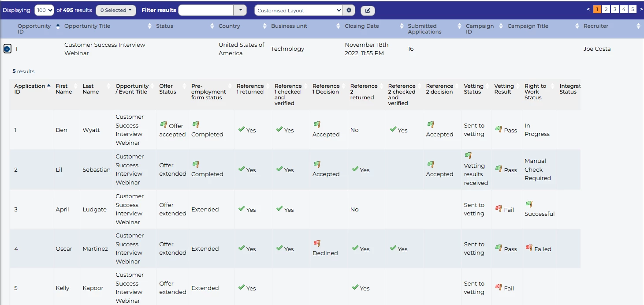Open the 0 Selected dropdown
This screenshot has height=305, width=644.
click(x=116, y=10)
